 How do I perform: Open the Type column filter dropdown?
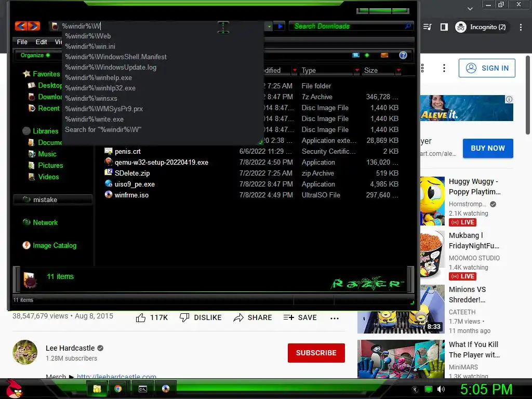pos(357,70)
